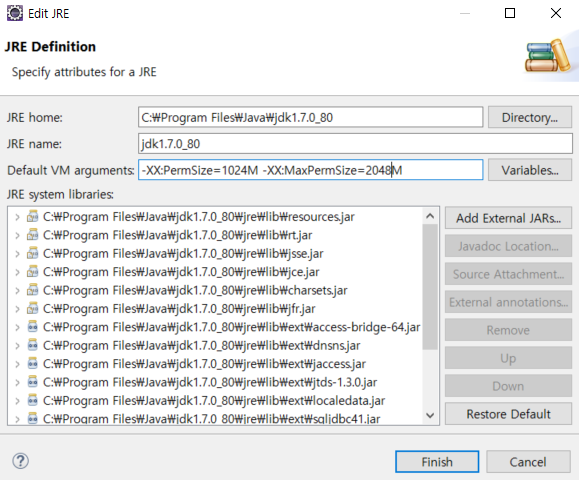Select the dnsns.jar path row
The width and height of the screenshot is (579, 480).
pos(202,346)
